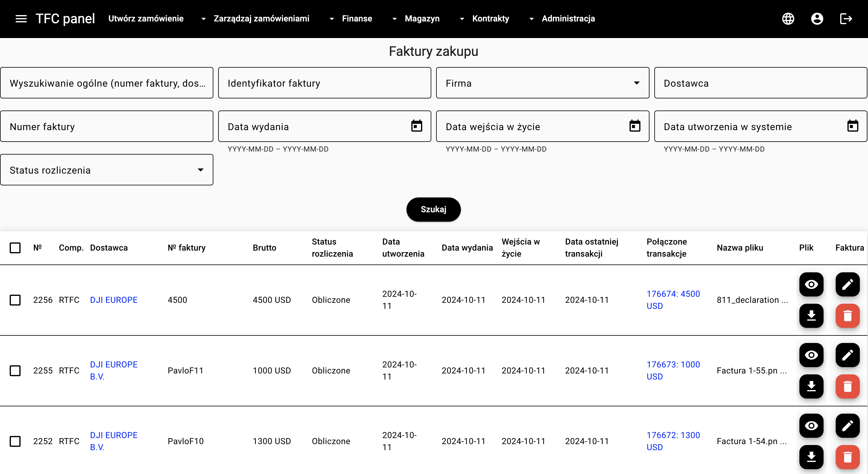Click the Nazwa pliku column header
The width and height of the screenshot is (868, 474).
pos(740,248)
